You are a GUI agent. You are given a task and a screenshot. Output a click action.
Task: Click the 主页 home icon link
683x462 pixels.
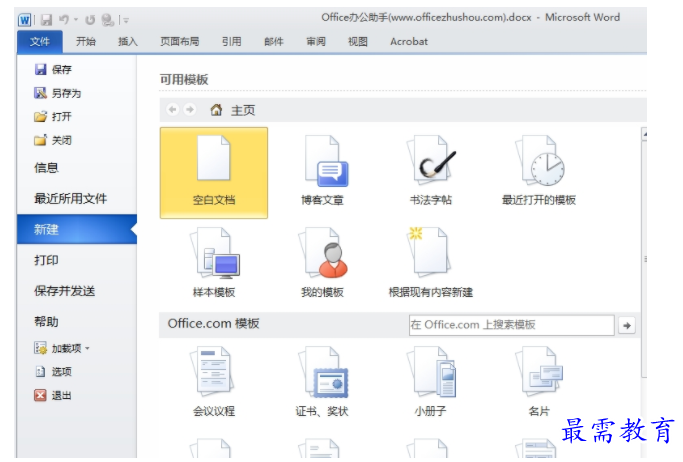click(233, 110)
